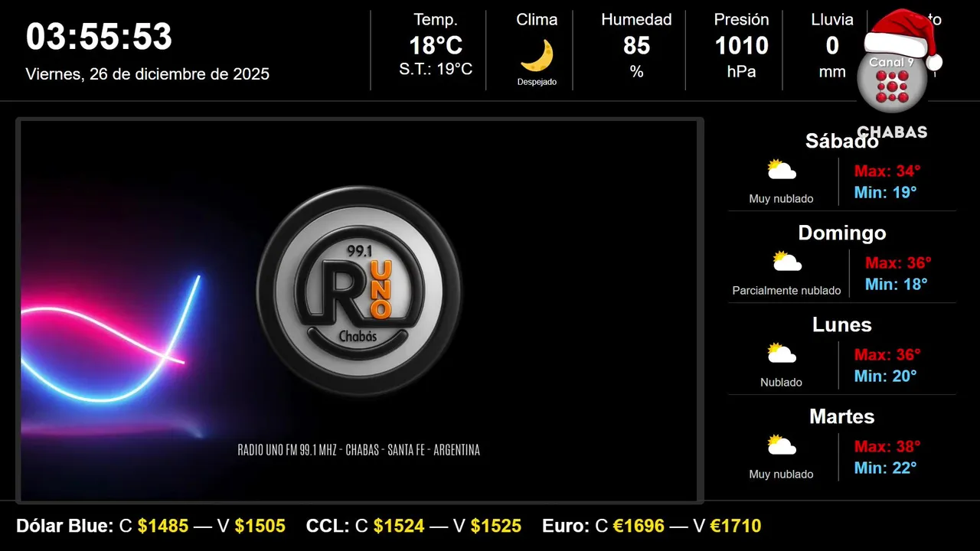Click the Canal 9 Chabas logo with Santa hat
980x551 pixels.
click(896, 73)
